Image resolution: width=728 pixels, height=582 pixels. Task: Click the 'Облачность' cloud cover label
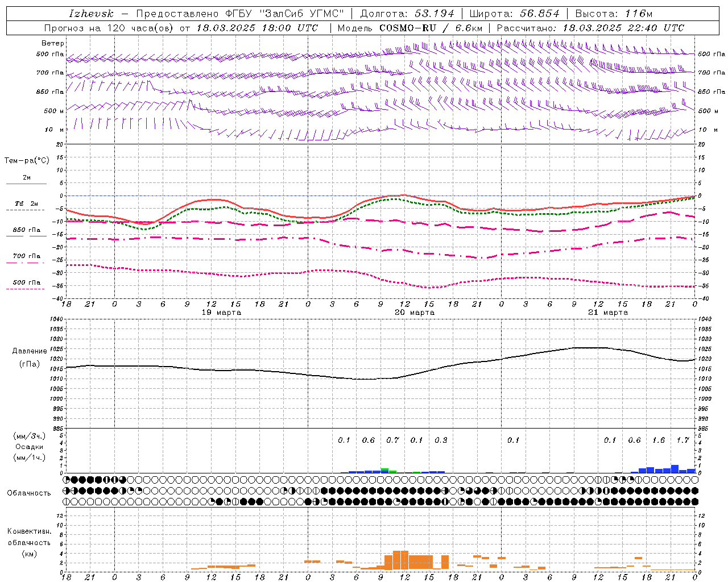(29, 493)
